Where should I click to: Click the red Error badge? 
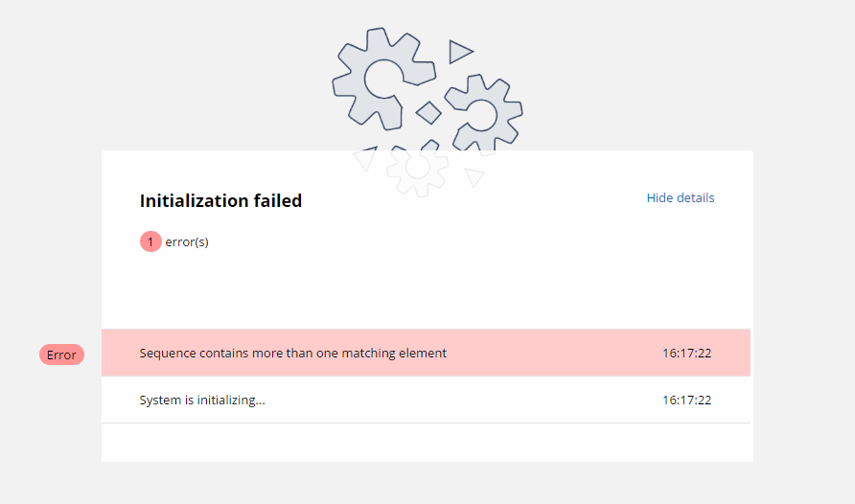pyautogui.click(x=61, y=355)
